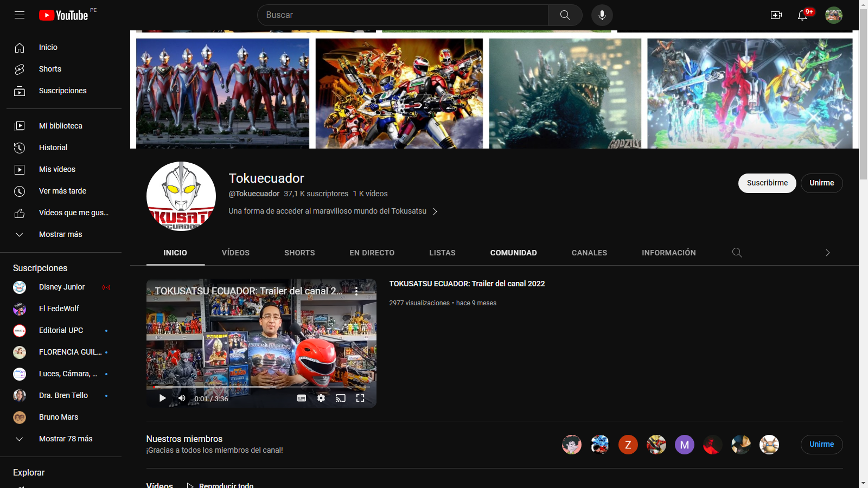Seek on the trailer progress bar

(x=261, y=387)
